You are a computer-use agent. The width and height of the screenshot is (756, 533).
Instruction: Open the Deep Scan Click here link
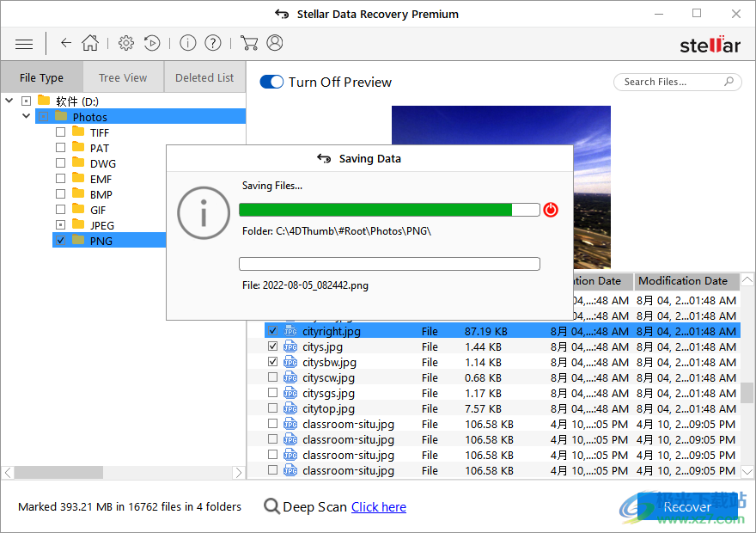pos(379,507)
